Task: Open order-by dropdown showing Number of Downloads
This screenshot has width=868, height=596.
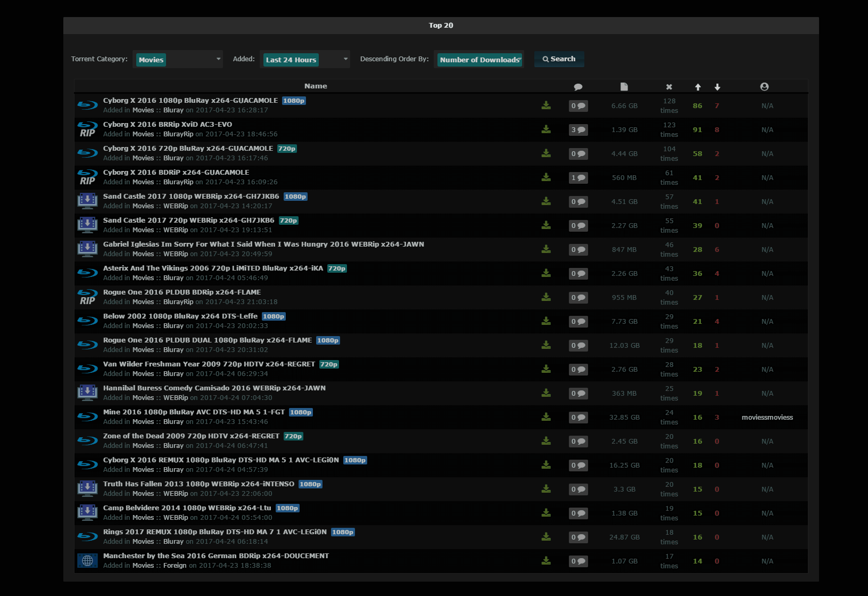Action: click(478, 59)
